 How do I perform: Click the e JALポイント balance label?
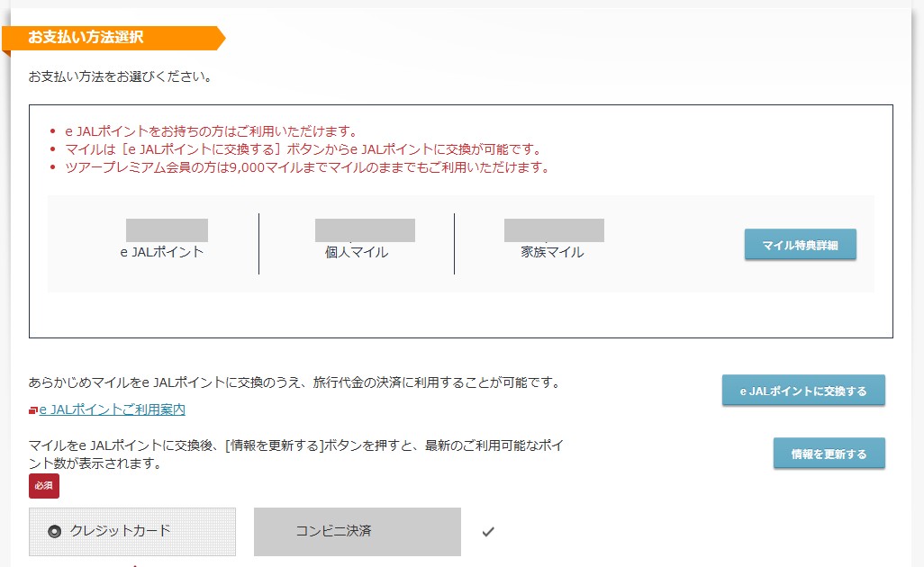point(162,252)
